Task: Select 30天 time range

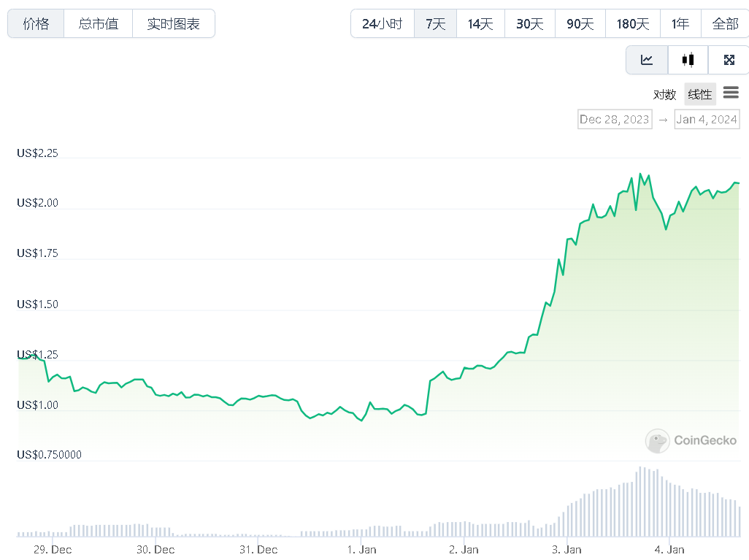Action: 530,23
